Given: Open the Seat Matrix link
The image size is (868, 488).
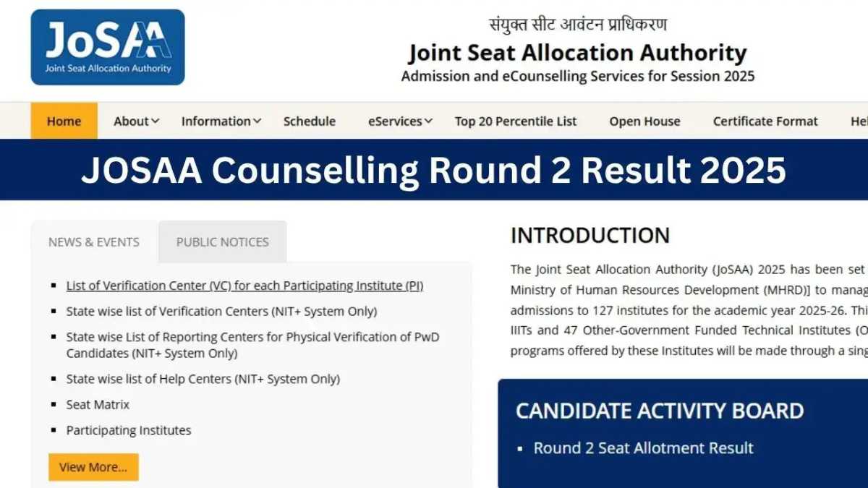Looking at the screenshot, I should click(x=97, y=404).
